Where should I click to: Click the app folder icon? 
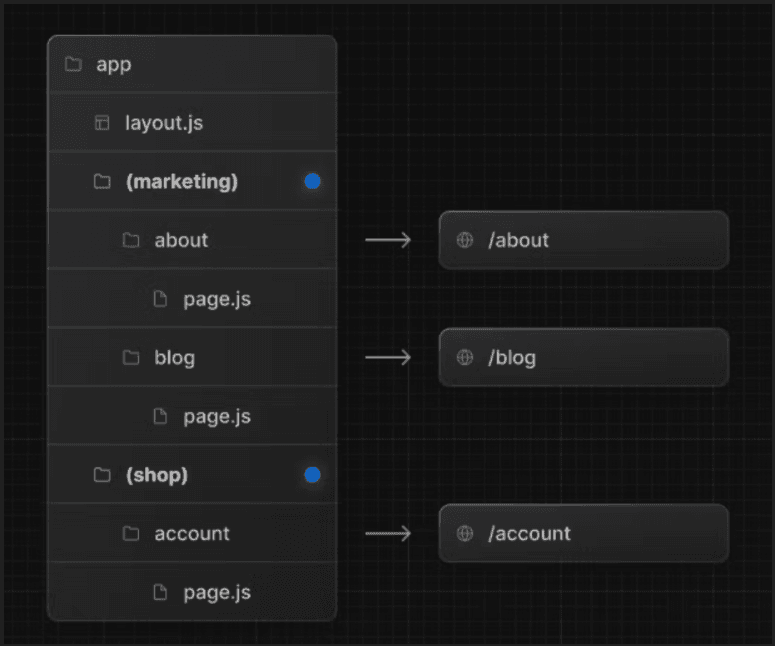[72, 65]
